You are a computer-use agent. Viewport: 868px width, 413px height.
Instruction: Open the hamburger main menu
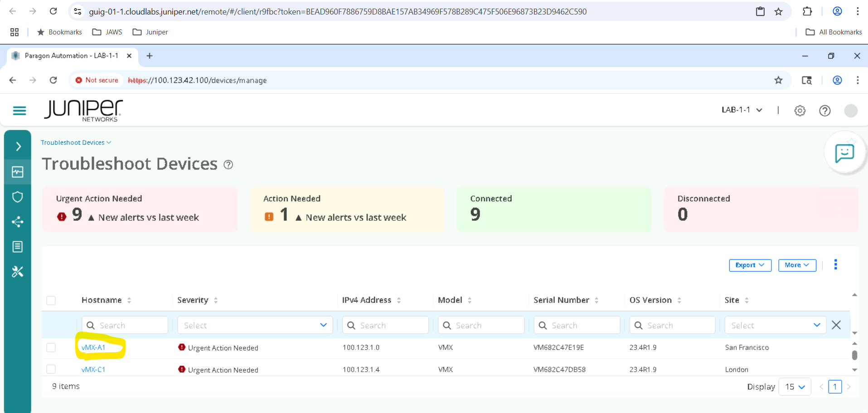point(19,111)
